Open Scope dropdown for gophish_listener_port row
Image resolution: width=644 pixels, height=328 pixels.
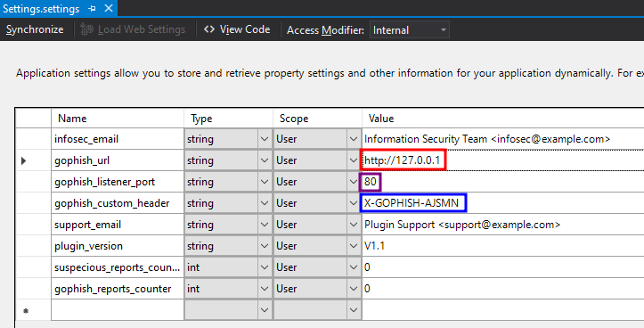(354, 182)
